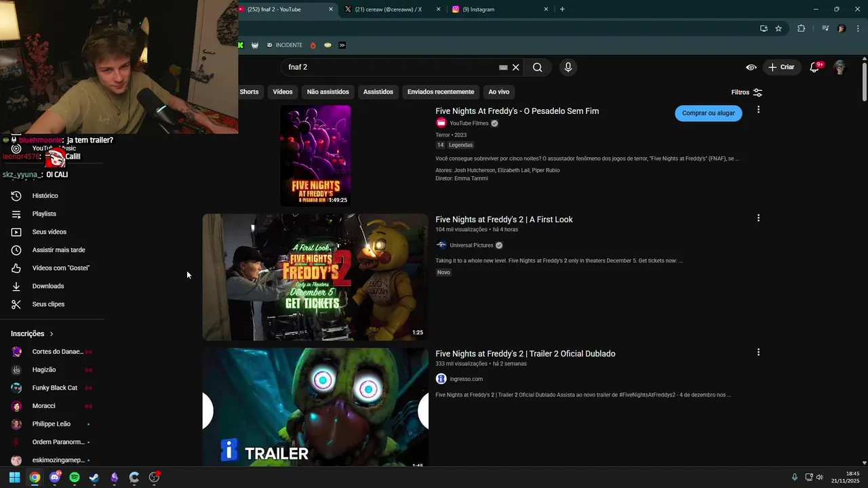Select the Shorts filter chip
The width and height of the screenshot is (868, 488).
(x=249, y=91)
